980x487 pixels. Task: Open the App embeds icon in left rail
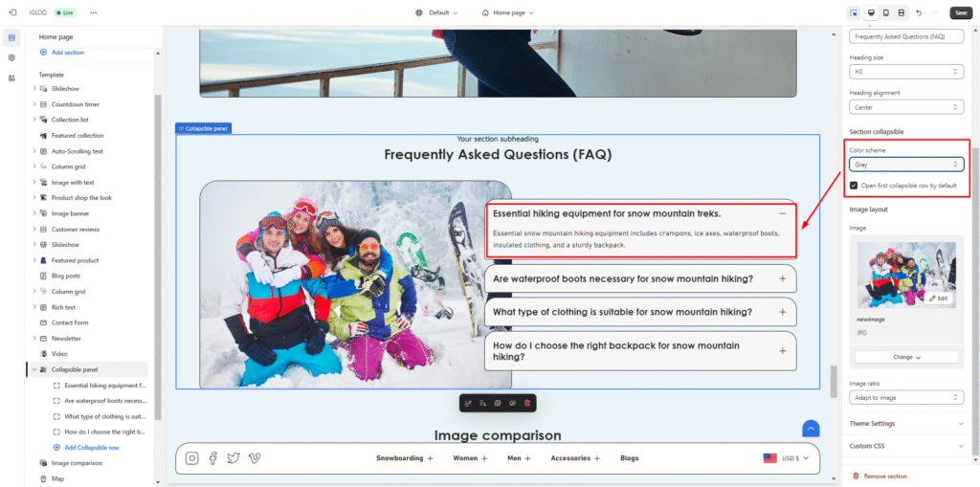tap(11, 77)
